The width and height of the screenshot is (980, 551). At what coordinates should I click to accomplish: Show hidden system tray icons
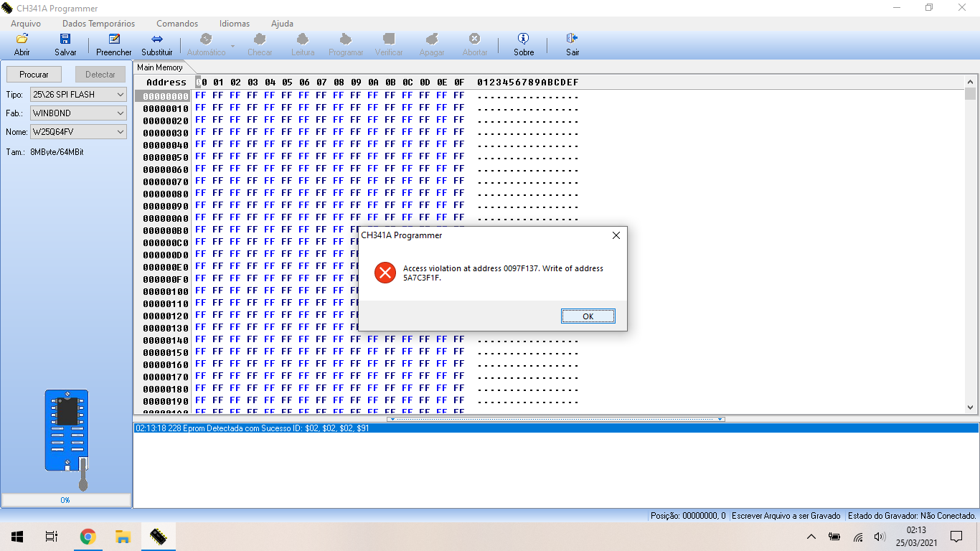point(811,537)
